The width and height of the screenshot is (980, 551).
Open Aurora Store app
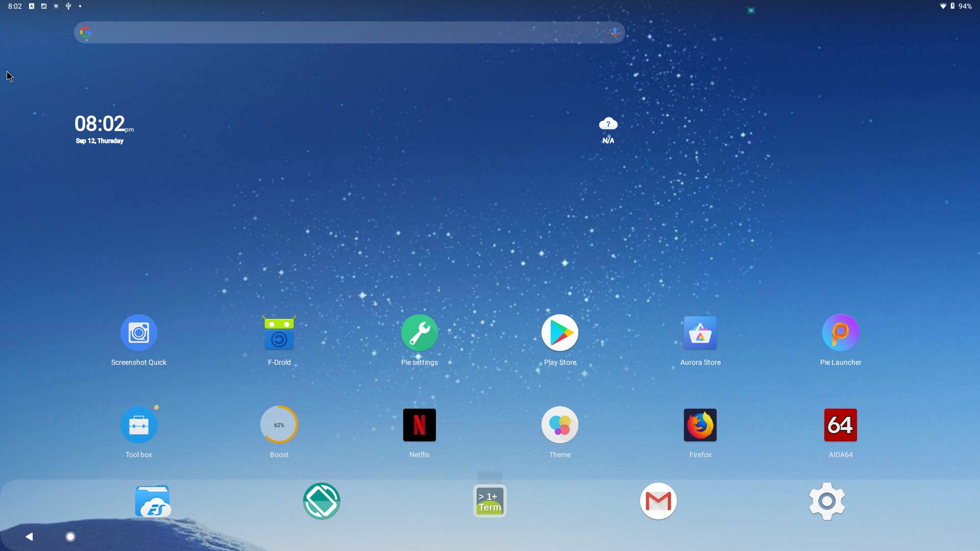point(700,332)
